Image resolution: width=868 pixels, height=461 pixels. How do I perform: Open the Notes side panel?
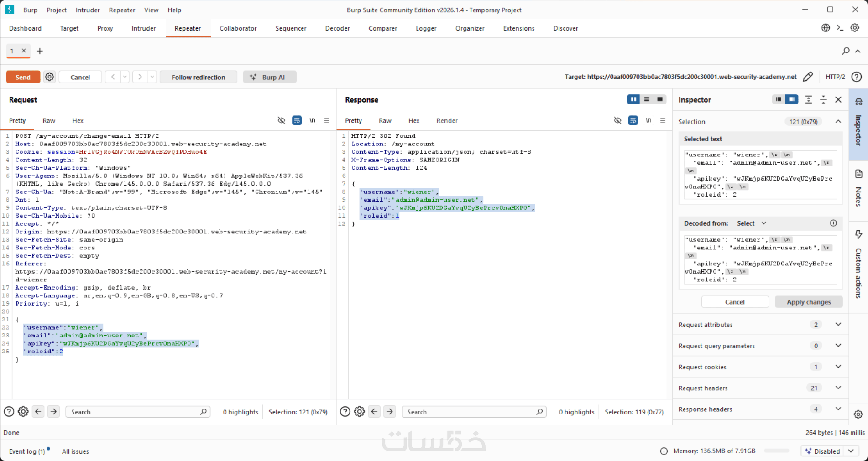tap(858, 188)
